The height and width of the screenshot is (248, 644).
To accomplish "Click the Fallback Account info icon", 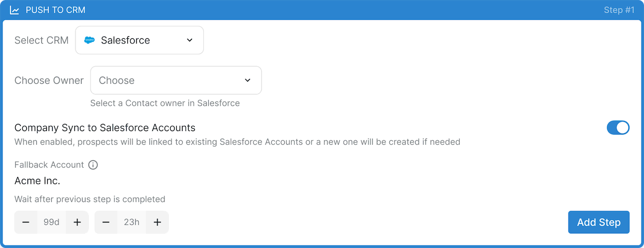I will coord(93,165).
